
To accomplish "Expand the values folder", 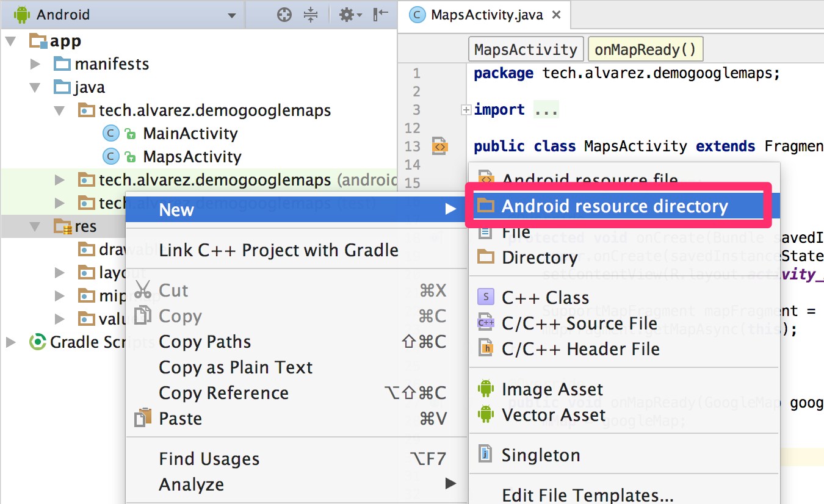I will (x=59, y=319).
